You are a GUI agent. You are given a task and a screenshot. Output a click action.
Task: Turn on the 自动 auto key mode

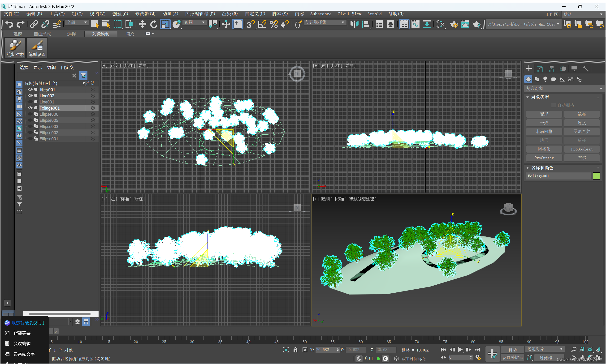tap(512, 349)
